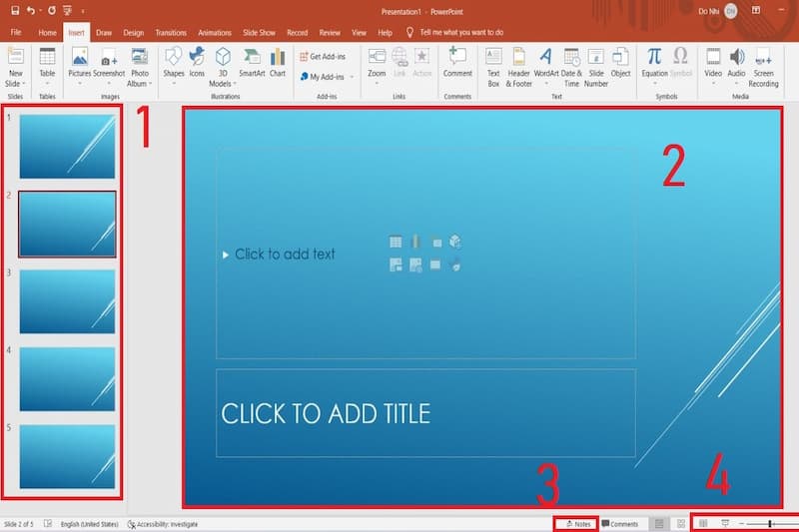Screen dimensions: 799x532
Task: Click the Redo icon in quick access toolbar
Action: 52,10
